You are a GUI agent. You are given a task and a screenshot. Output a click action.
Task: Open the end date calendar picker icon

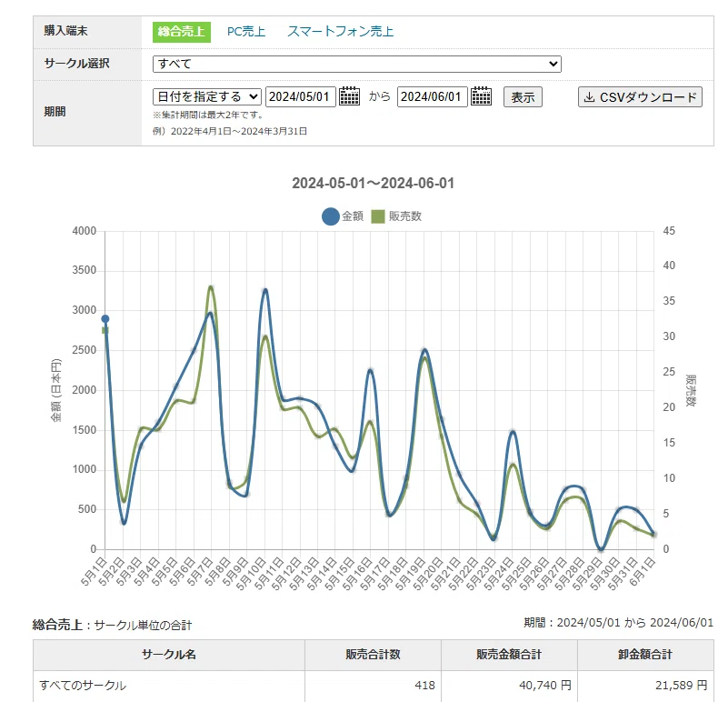pyautogui.click(x=481, y=96)
